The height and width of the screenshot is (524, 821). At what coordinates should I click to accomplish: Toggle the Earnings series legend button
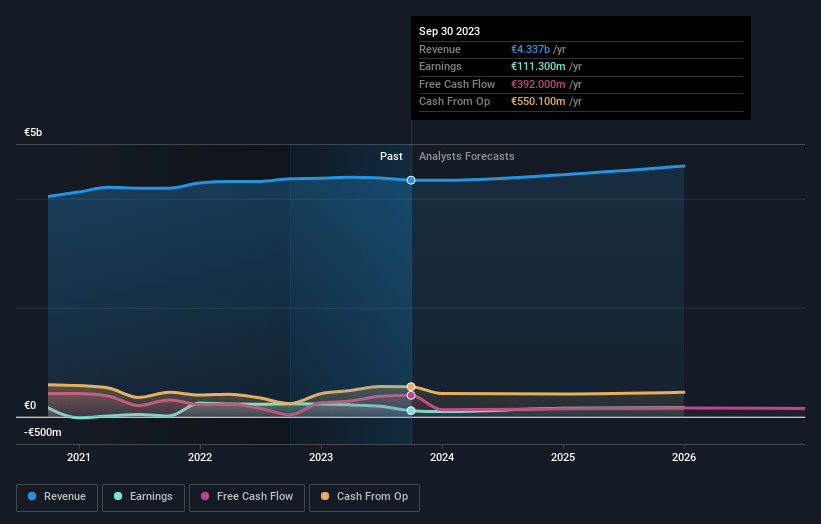pyautogui.click(x=143, y=497)
